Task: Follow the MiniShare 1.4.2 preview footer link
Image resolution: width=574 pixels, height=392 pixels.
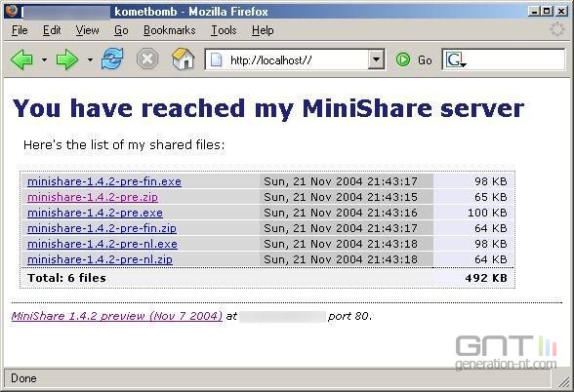Action: coord(117,316)
